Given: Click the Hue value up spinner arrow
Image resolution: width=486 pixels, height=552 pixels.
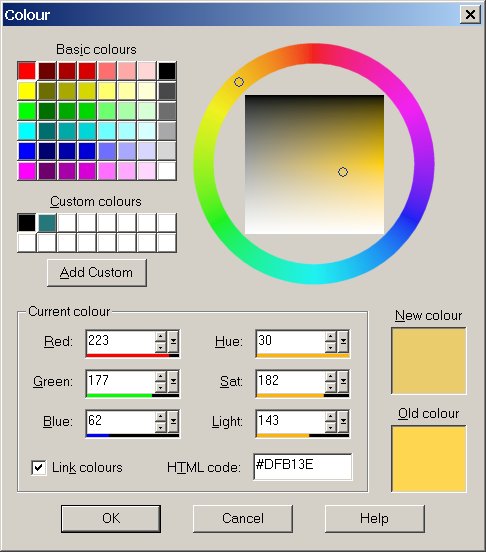Looking at the screenshot, I should point(330,336).
